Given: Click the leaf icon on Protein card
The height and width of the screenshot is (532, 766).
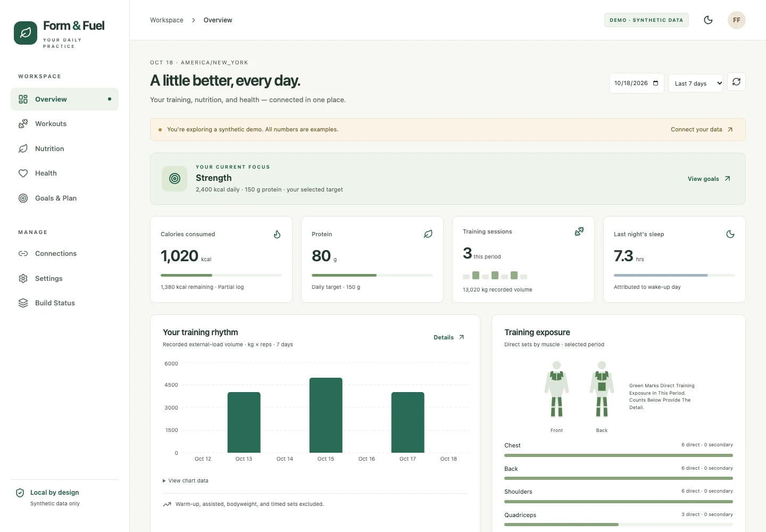Looking at the screenshot, I should click(x=428, y=234).
